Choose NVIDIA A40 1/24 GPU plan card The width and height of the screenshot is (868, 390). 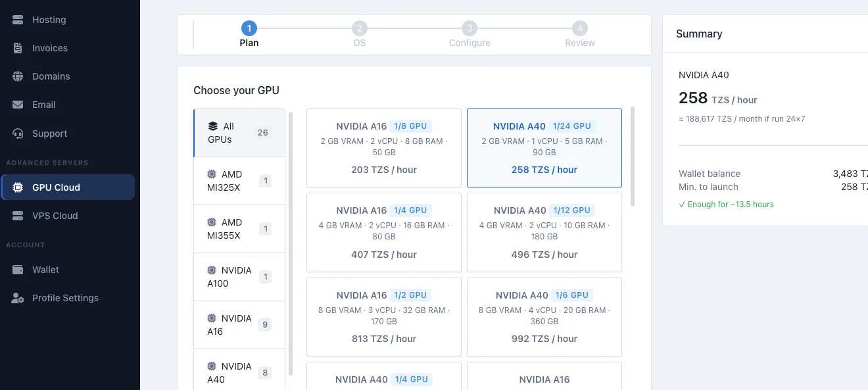[x=544, y=148]
